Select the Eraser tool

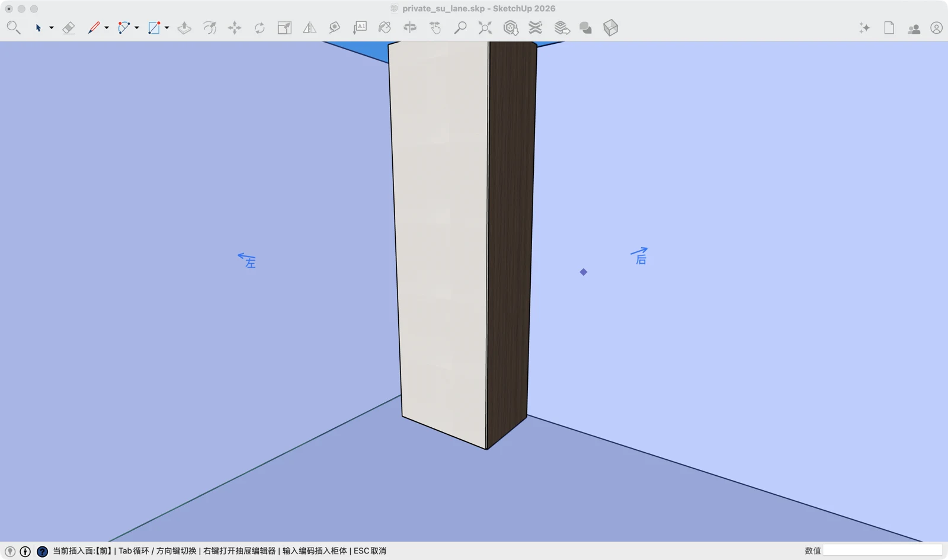click(x=69, y=28)
